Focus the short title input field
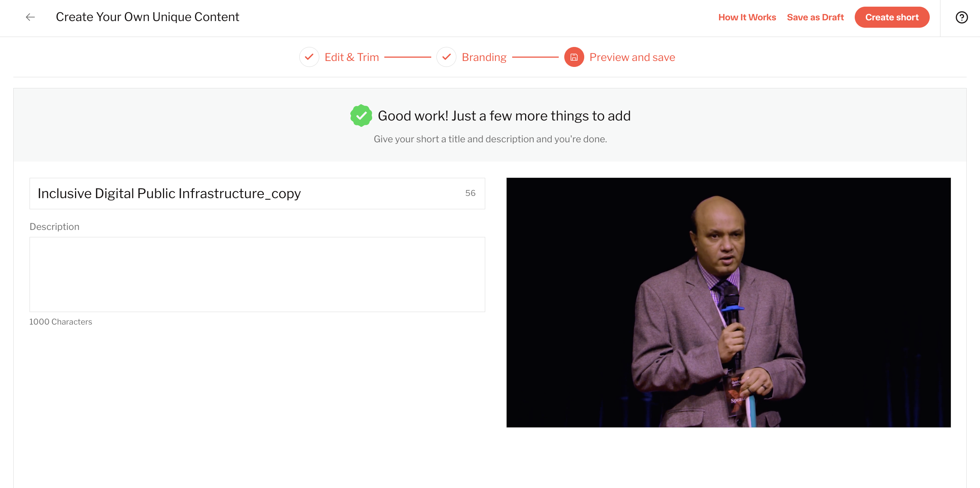The width and height of the screenshot is (980, 488). click(257, 193)
